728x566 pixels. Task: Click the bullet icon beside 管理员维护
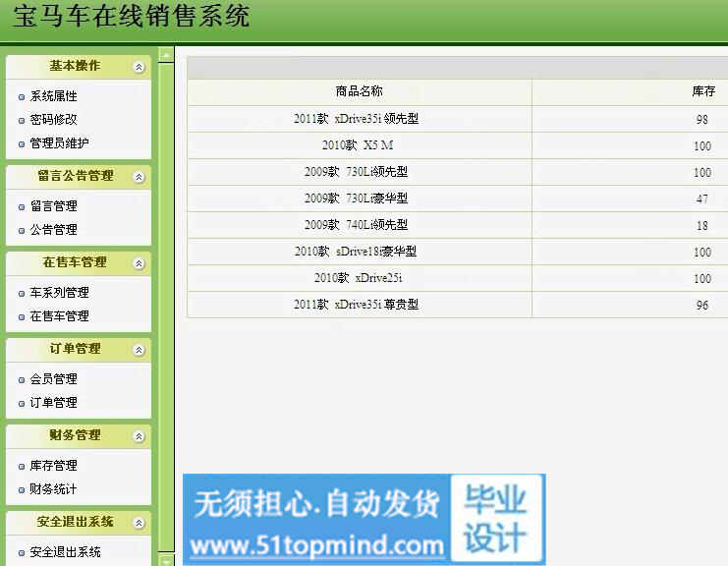22,143
